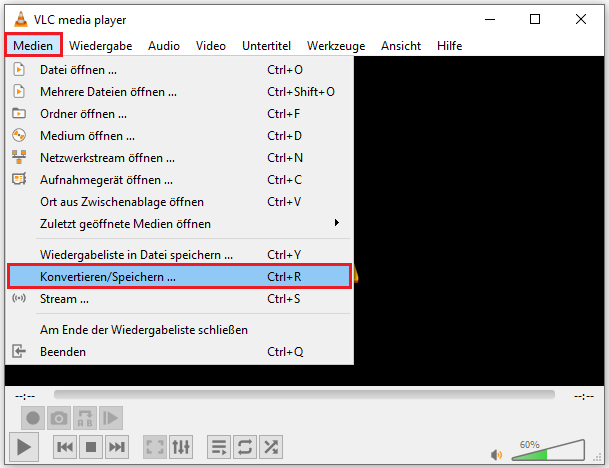Toggle the playlist view
The width and height of the screenshot is (609, 468).
(219, 447)
